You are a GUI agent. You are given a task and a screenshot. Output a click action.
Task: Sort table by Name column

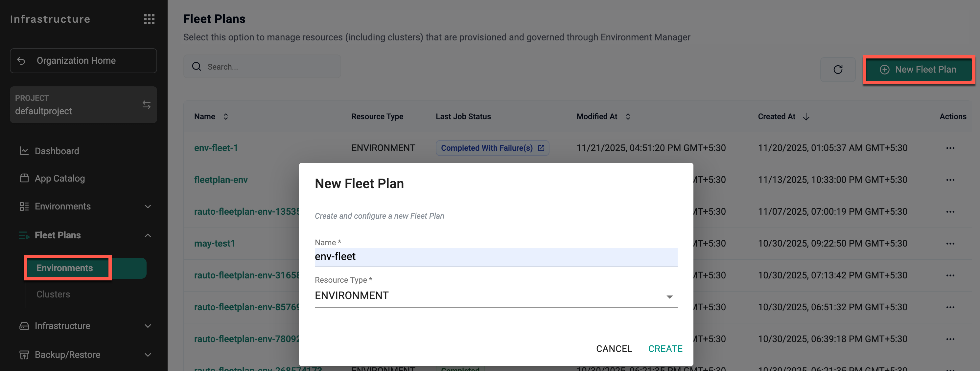point(225,117)
